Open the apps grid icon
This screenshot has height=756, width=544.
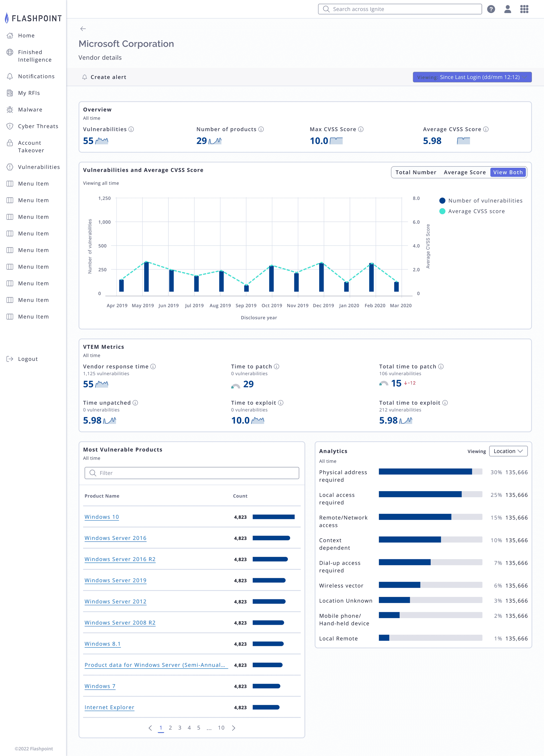(524, 9)
